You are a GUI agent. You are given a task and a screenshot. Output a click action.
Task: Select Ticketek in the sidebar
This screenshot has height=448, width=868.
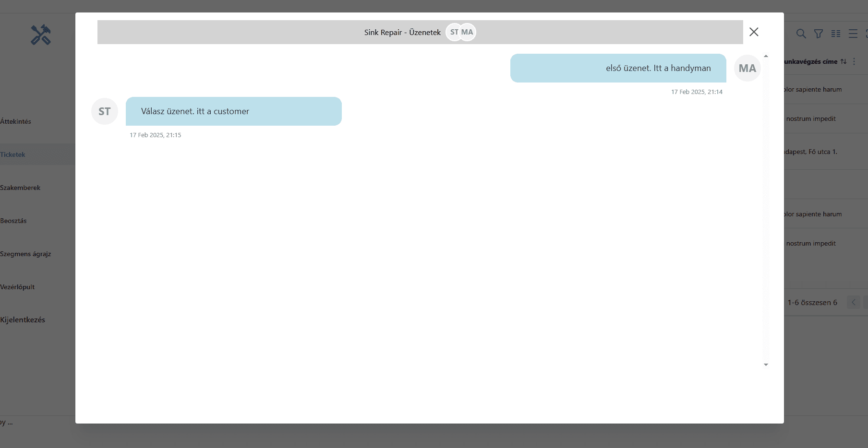coord(13,154)
